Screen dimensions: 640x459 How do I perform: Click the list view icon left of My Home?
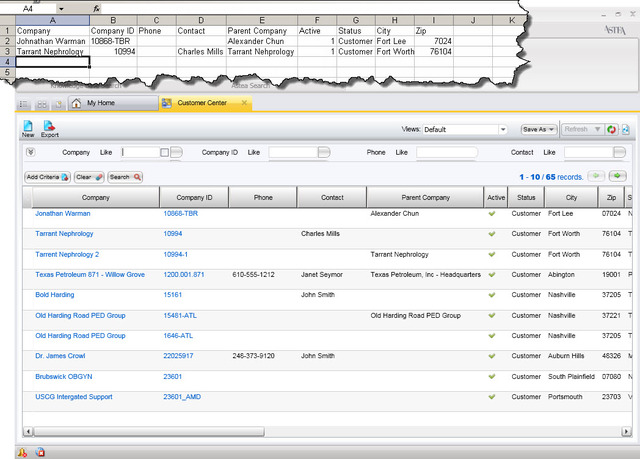click(x=24, y=104)
